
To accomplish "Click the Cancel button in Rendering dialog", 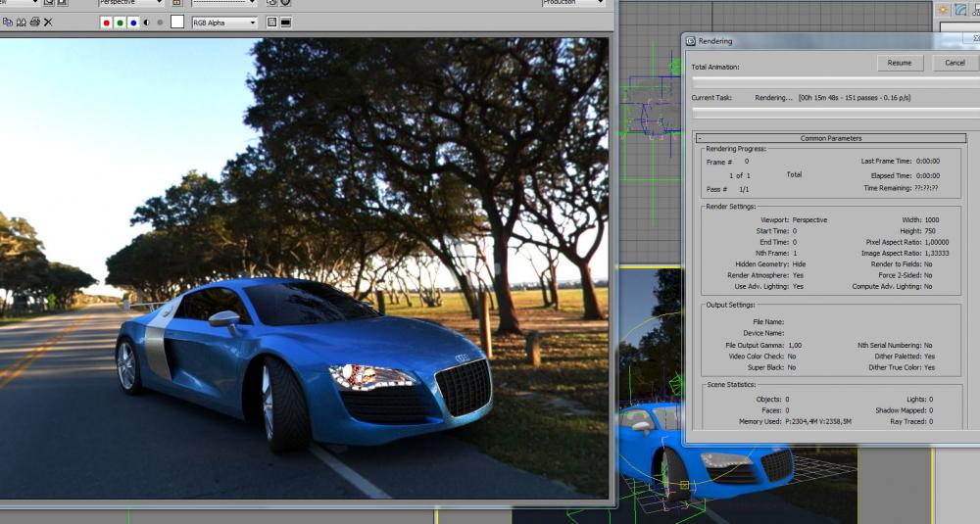I will 955,63.
